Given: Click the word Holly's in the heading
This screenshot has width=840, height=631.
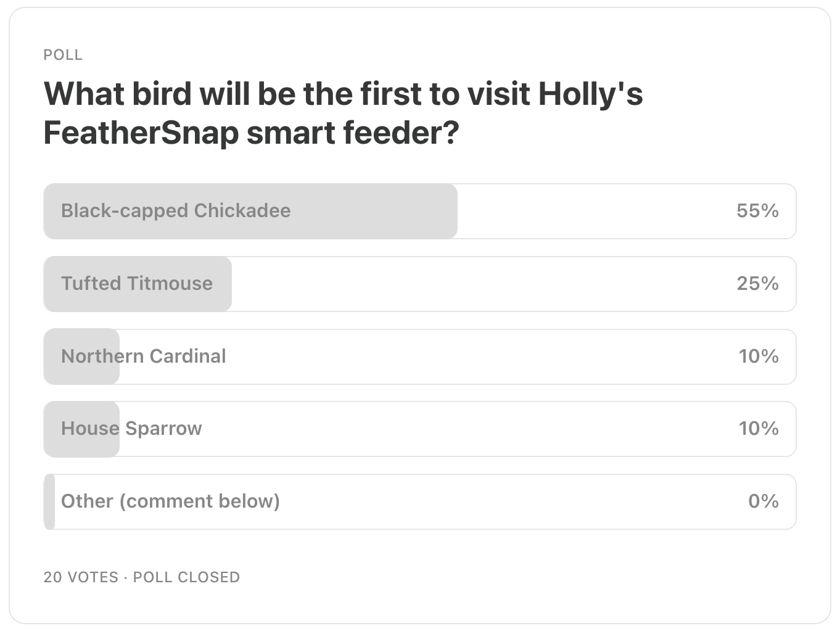Looking at the screenshot, I should click(591, 94).
